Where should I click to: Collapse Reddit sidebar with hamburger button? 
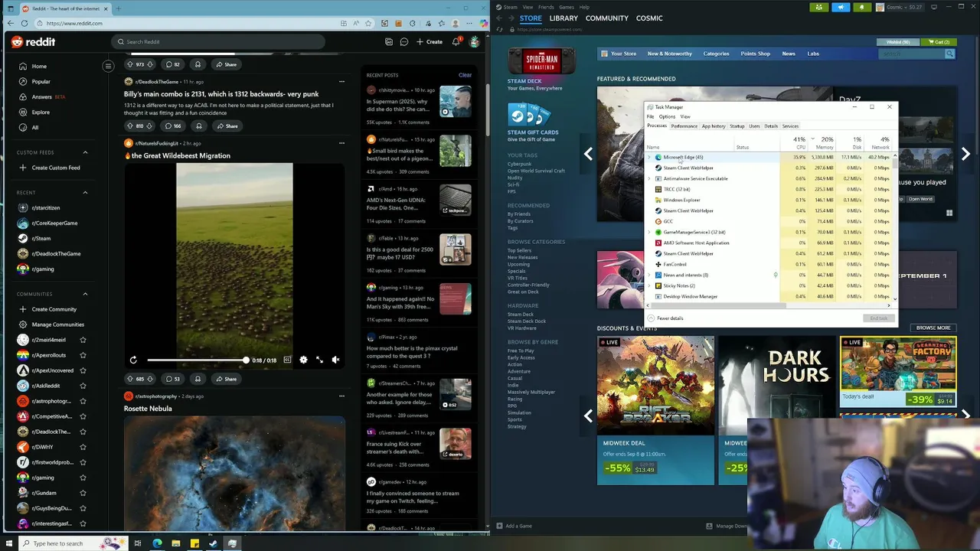pyautogui.click(x=108, y=66)
